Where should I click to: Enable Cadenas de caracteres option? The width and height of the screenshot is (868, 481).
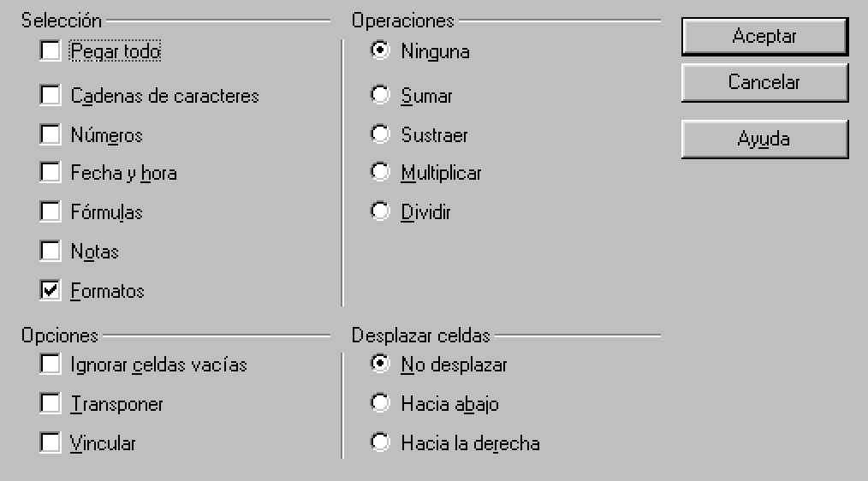point(51,95)
